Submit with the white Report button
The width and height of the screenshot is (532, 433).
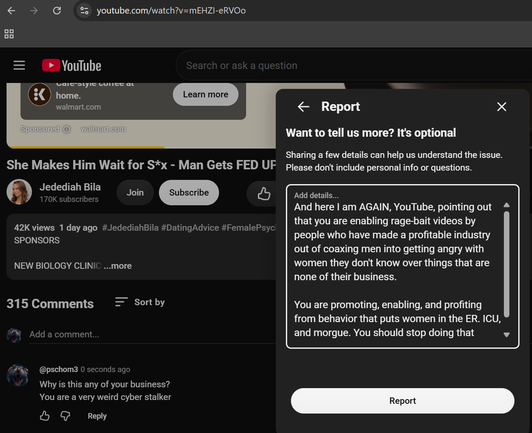point(402,401)
